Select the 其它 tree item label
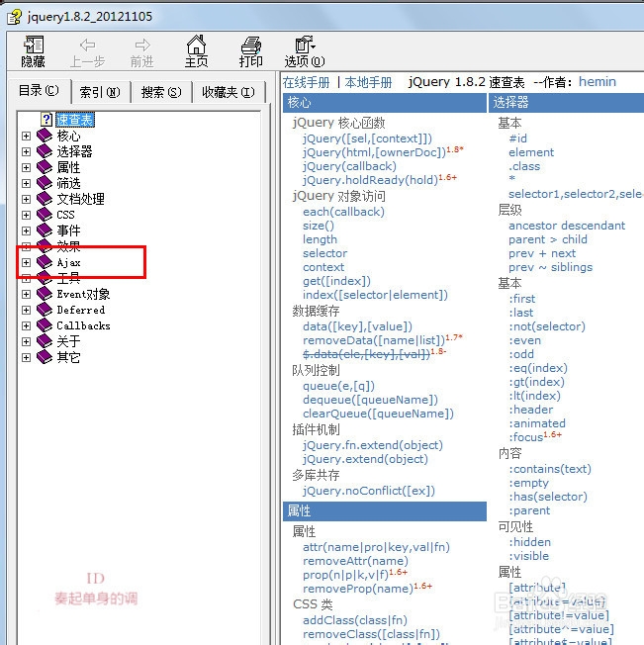The image size is (644, 645). pos(68,357)
